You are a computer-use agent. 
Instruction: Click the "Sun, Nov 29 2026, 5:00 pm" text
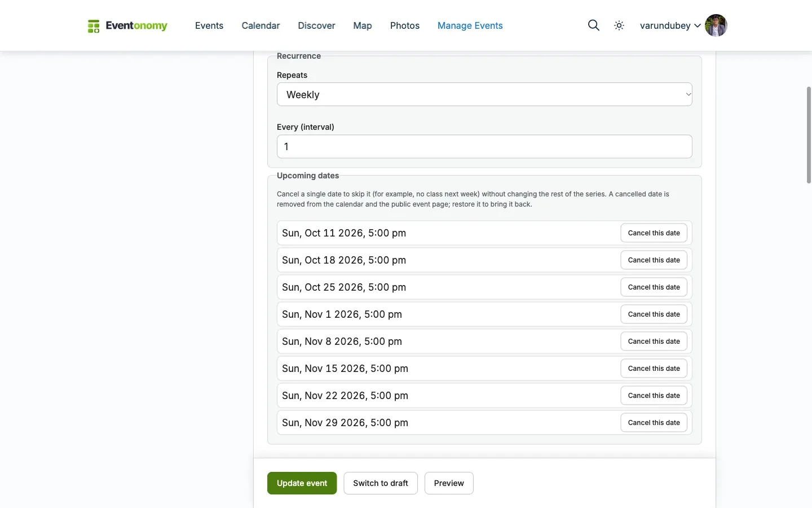coord(345,423)
